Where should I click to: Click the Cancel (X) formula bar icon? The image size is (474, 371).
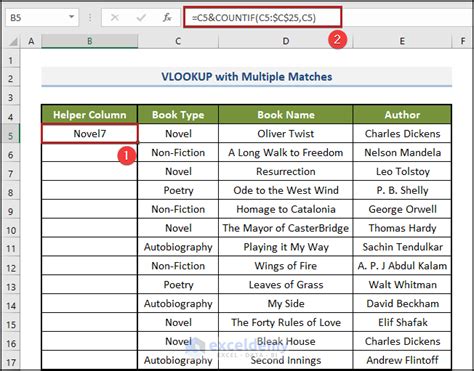click(115, 17)
